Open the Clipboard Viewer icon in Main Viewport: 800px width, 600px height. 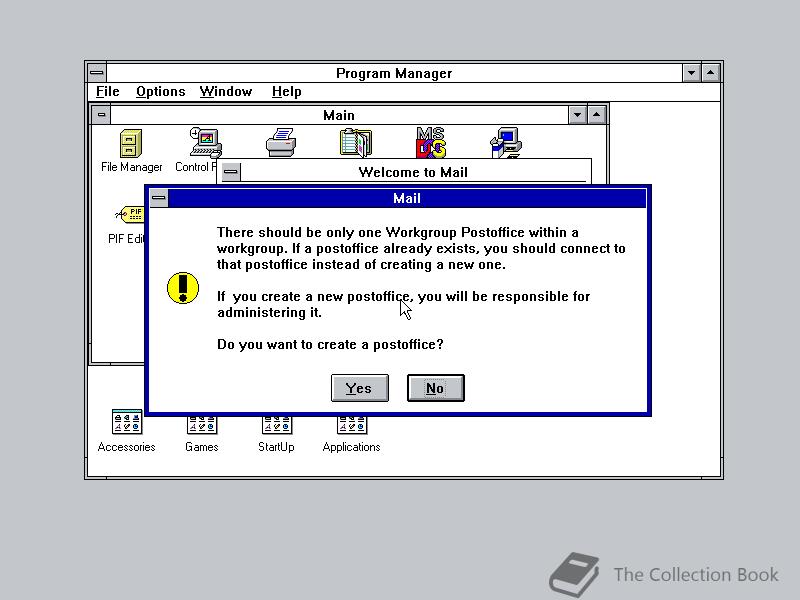(x=356, y=142)
